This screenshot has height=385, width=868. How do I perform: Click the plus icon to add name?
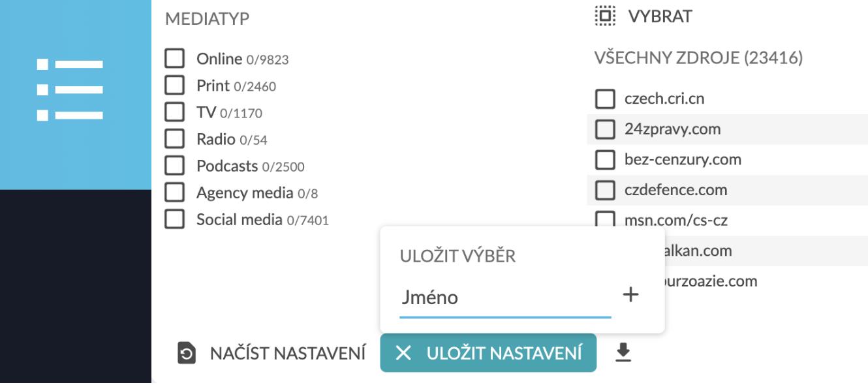click(630, 295)
